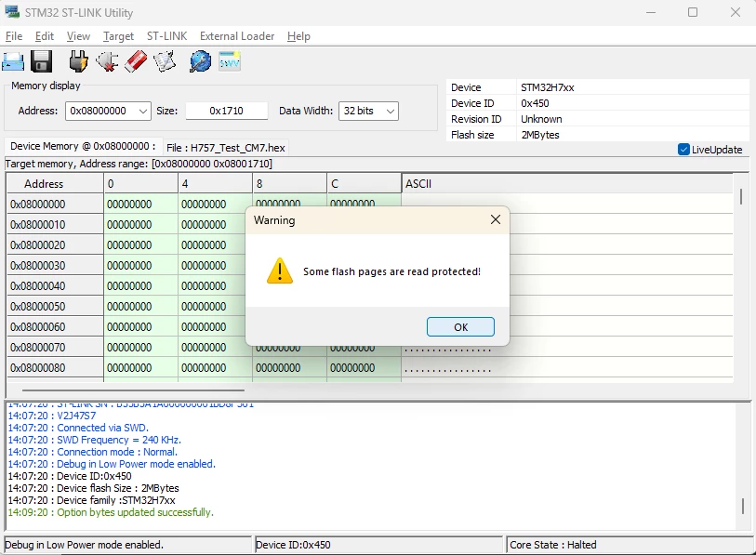
Task: Click column 0 cell in row 0x08000010
Action: 140,225
